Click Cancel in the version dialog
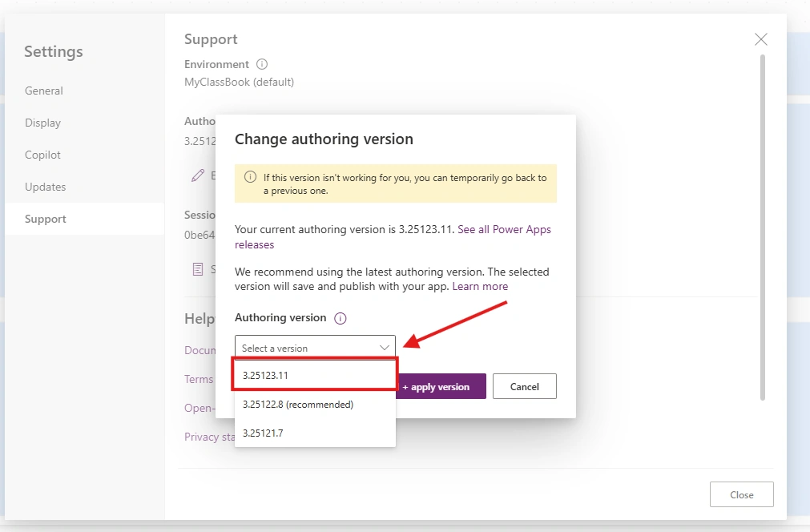810x532 pixels. pos(524,386)
